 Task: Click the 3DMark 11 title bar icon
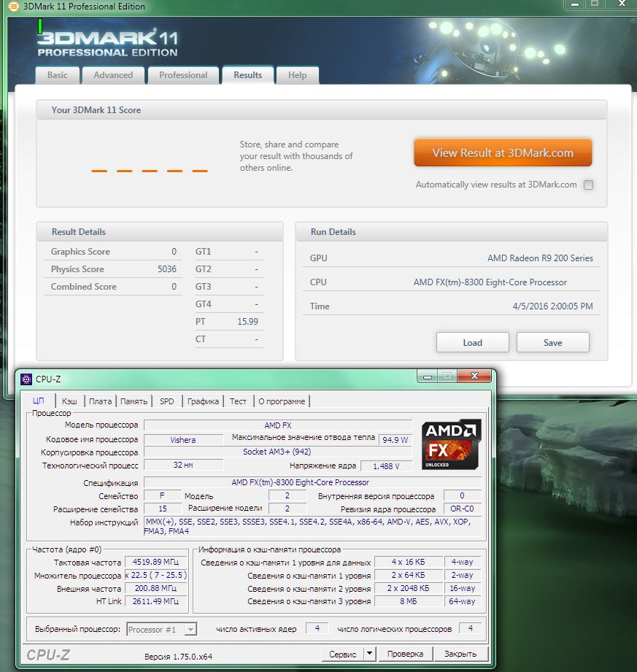point(13,6)
